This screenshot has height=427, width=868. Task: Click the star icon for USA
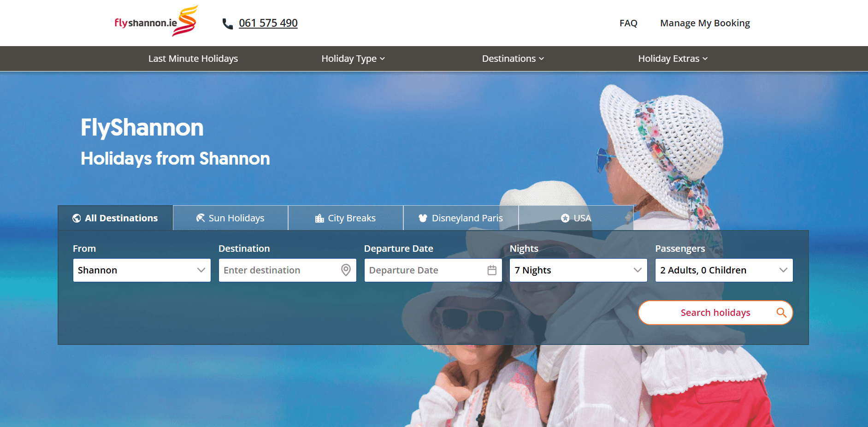(565, 218)
